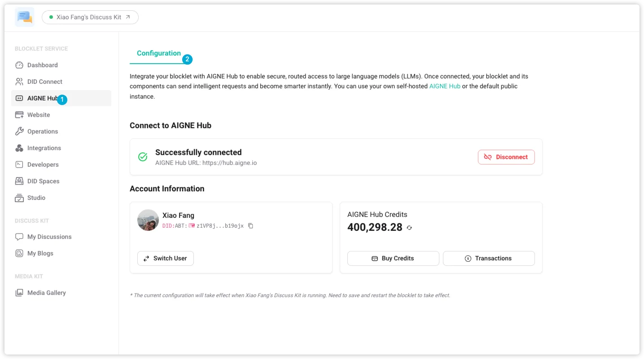This screenshot has height=359, width=644.
Task: Click the Website window icon
Action: (19, 115)
